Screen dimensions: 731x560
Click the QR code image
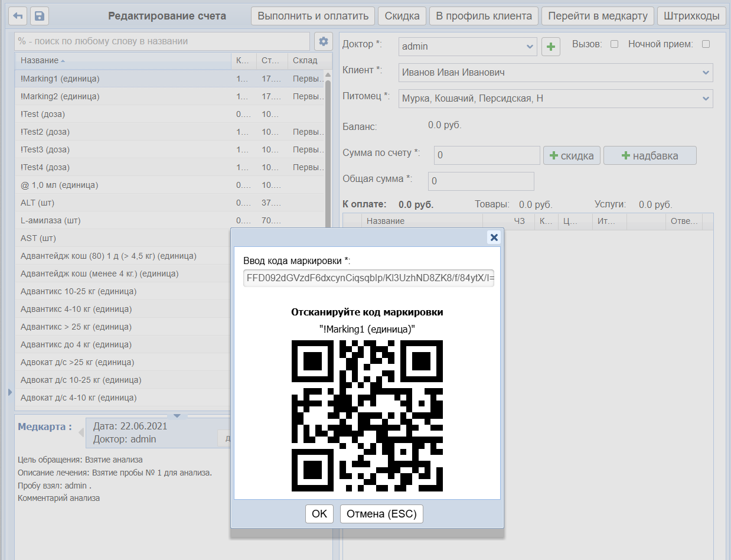click(367, 415)
